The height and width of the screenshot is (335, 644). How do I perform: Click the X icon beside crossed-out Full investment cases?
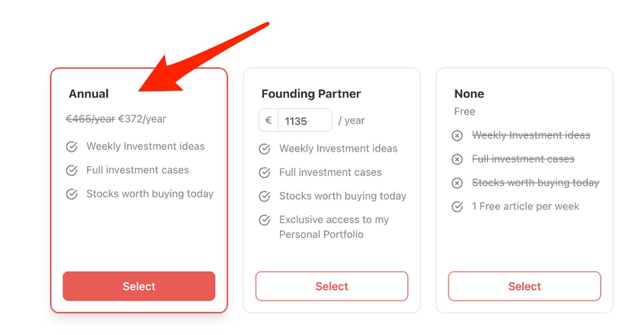pyautogui.click(x=457, y=160)
